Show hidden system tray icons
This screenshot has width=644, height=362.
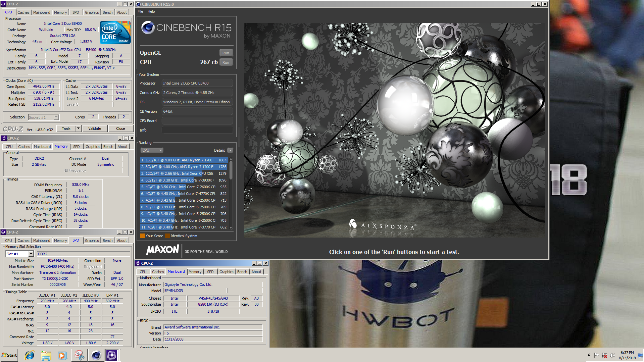coord(589,355)
